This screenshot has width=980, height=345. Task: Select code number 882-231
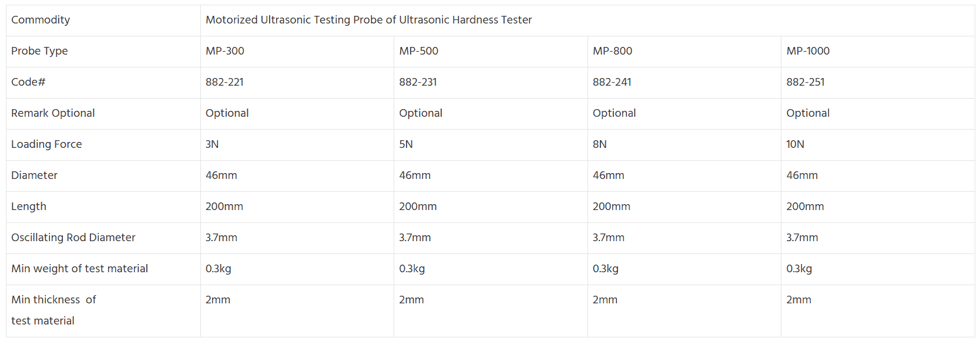click(418, 82)
